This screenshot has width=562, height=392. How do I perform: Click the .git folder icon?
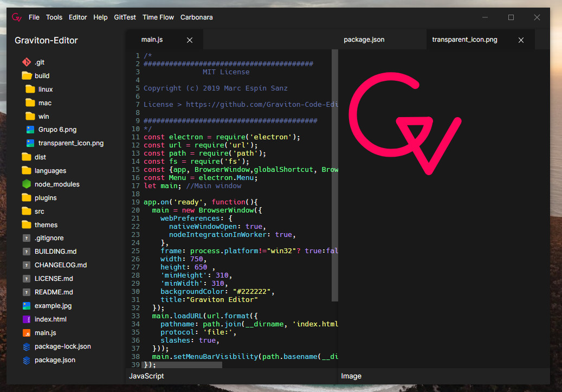click(x=27, y=62)
